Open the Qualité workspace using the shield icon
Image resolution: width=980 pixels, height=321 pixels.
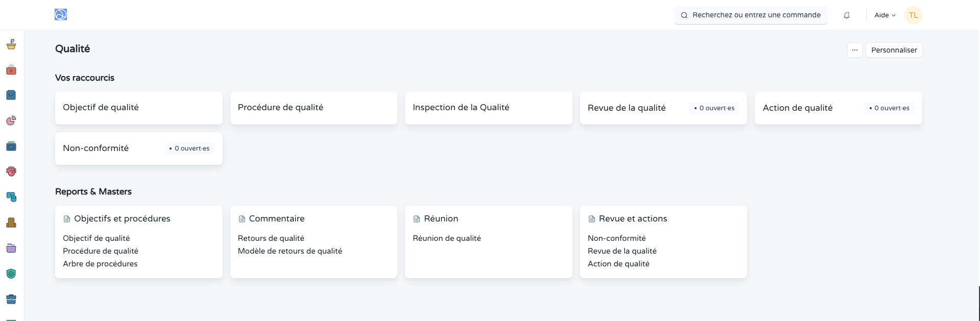pyautogui.click(x=11, y=274)
